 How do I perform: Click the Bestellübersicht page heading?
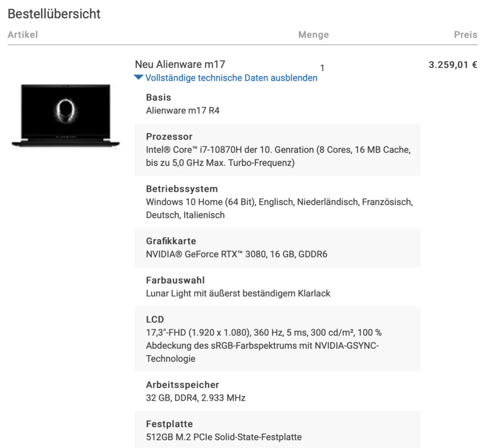53,14
